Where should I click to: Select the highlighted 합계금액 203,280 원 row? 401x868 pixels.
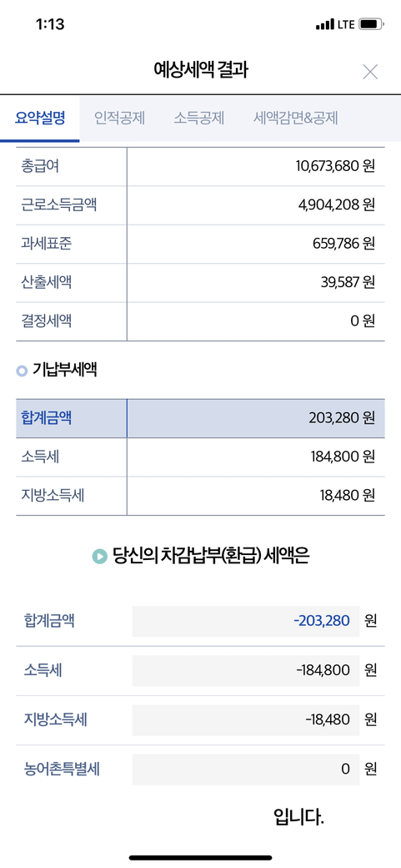[x=200, y=418]
